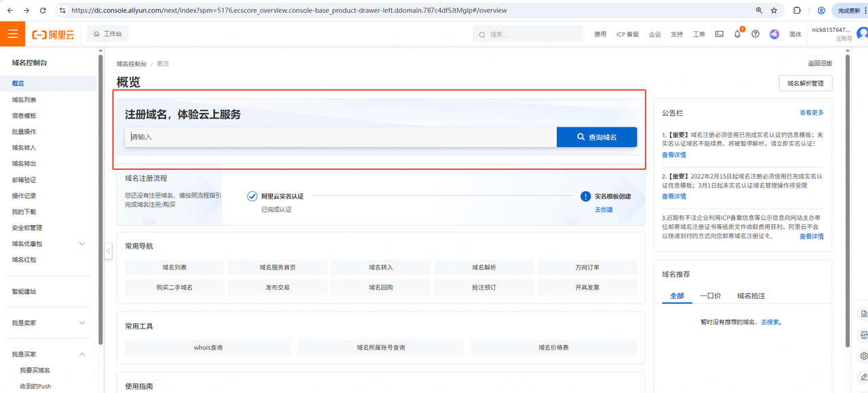Open browser extensions puzzle icon
This screenshot has width=868, height=393.
[x=797, y=11]
